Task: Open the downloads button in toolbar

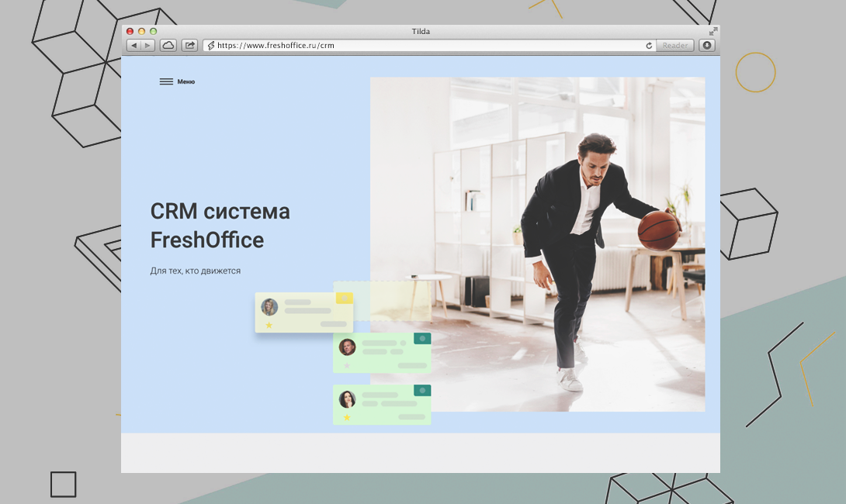Action: point(707,45)
